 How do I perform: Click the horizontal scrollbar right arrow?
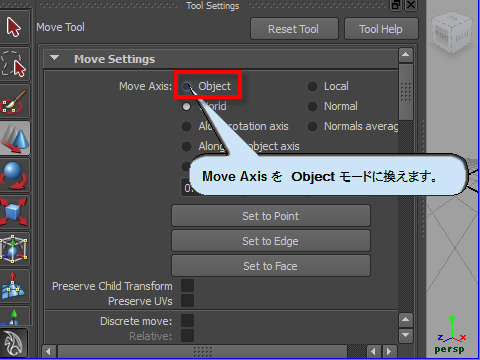(x=388, y=351)
